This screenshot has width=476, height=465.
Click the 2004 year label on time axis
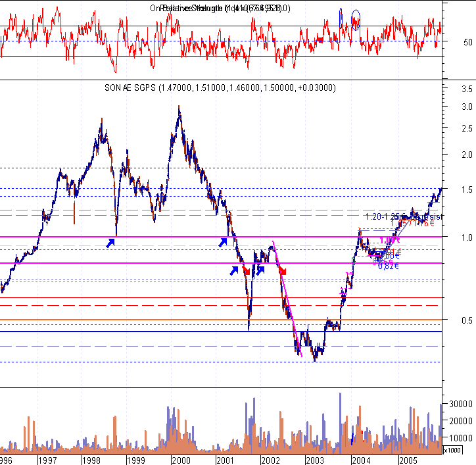361,460
